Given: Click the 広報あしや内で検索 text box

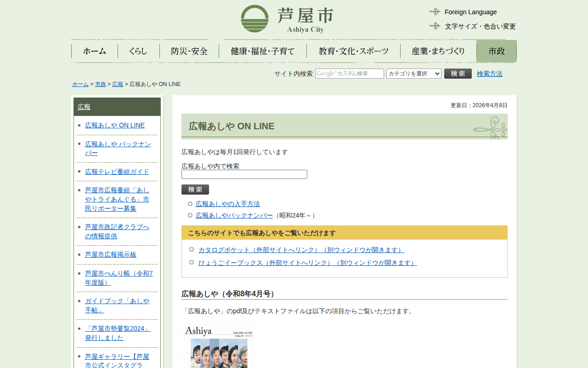Looking at the screenshot, I should [244, 174].
